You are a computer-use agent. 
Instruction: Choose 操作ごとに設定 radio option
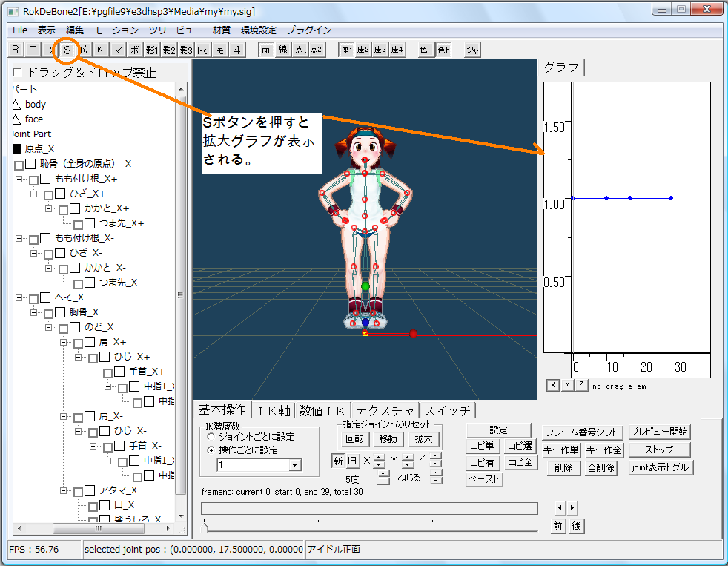point(211,450)
